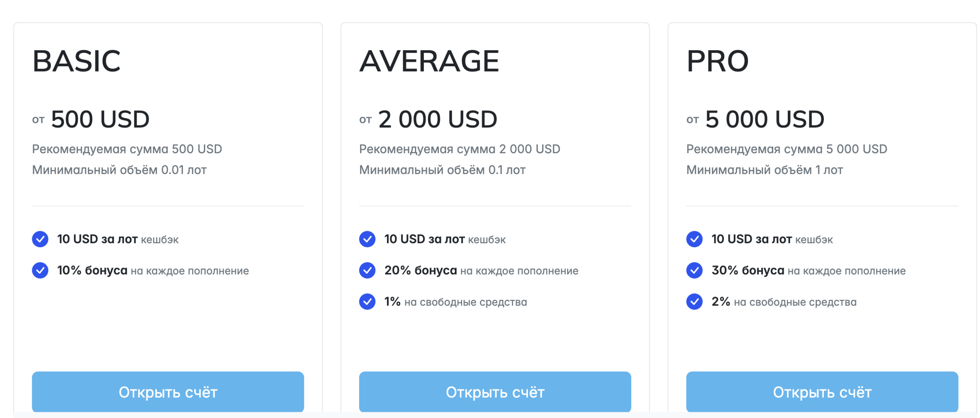Click AVERAGE plan cashback checkmark icon
This screenshot has height=418, width=980.
[367, 239]
